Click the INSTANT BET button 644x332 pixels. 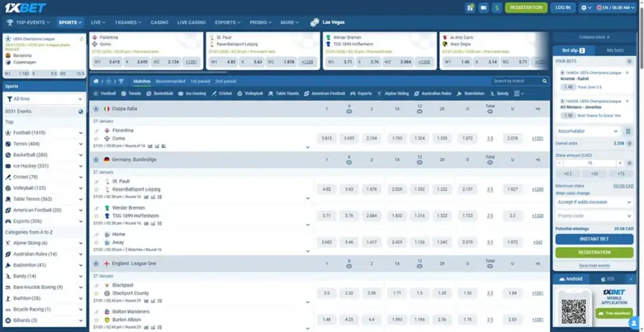[x=594, y=240]
